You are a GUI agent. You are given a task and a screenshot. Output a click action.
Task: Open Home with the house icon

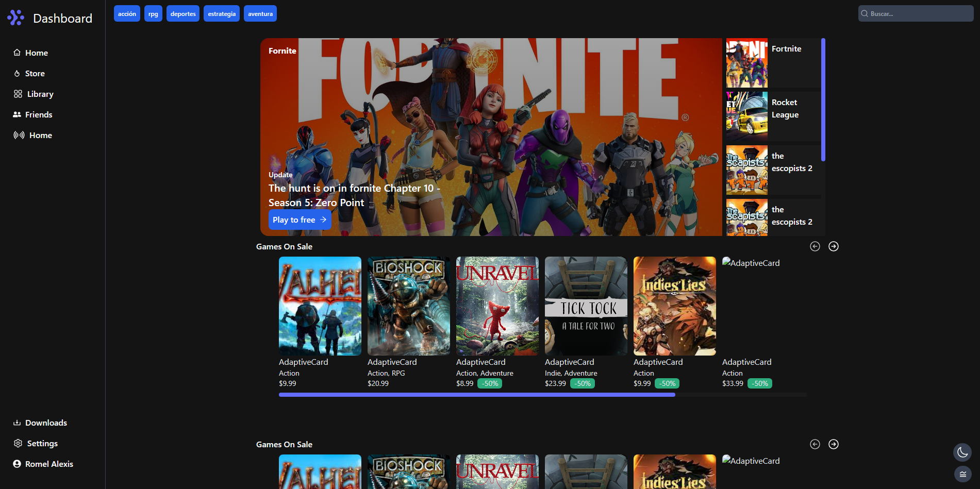pyautogui.click(x=30, y=53)
